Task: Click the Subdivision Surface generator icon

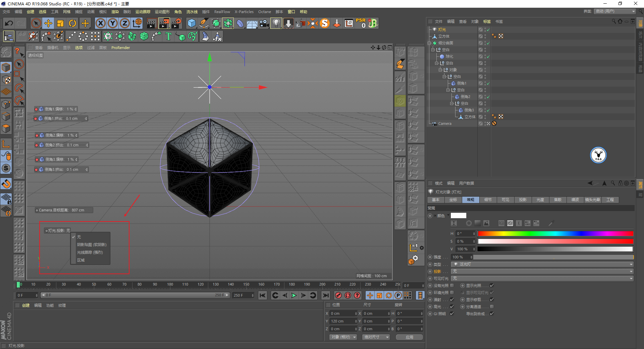Action: click(216, 23)
